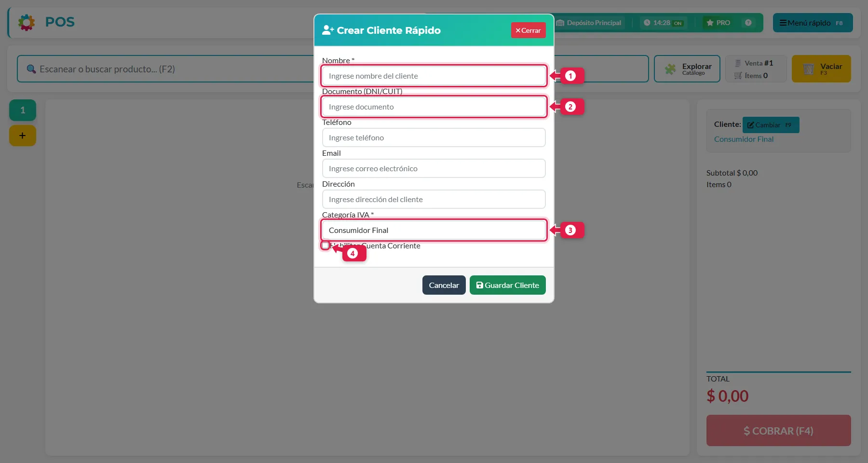
Task: Click the Venta #1 info panel
Action: pyautogui.click(x=756, y=69)
